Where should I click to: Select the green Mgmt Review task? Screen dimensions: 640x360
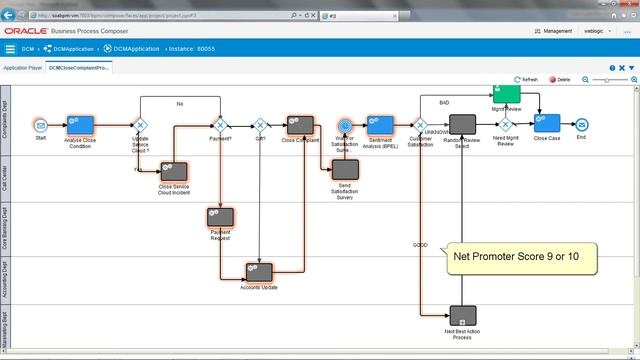[x=507, y=94]
